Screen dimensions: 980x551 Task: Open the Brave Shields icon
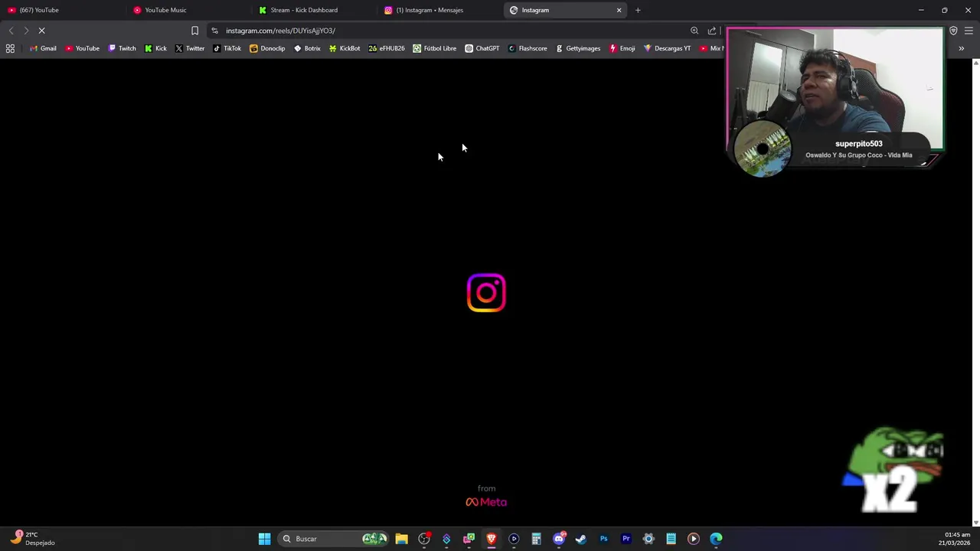953,31
